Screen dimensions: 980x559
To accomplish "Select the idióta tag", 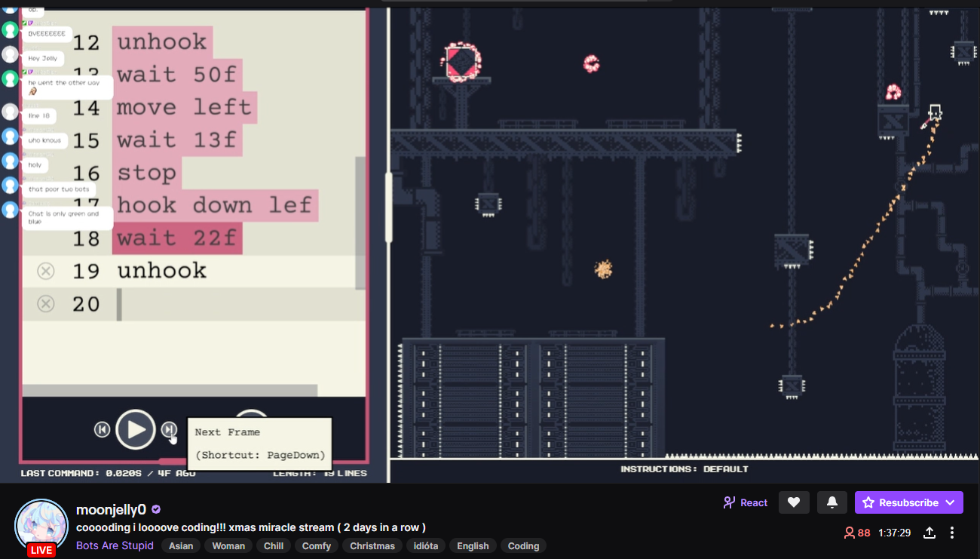I will click(x=426, y=546).
